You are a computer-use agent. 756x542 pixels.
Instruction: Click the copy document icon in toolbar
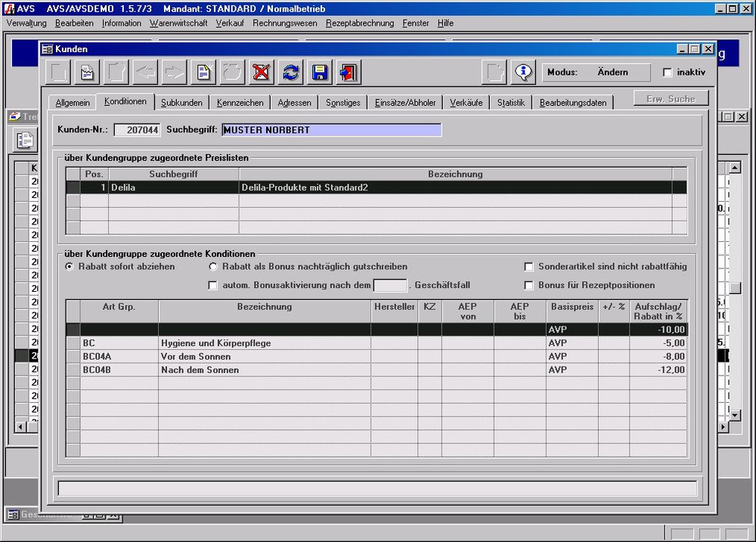(203, 73)
